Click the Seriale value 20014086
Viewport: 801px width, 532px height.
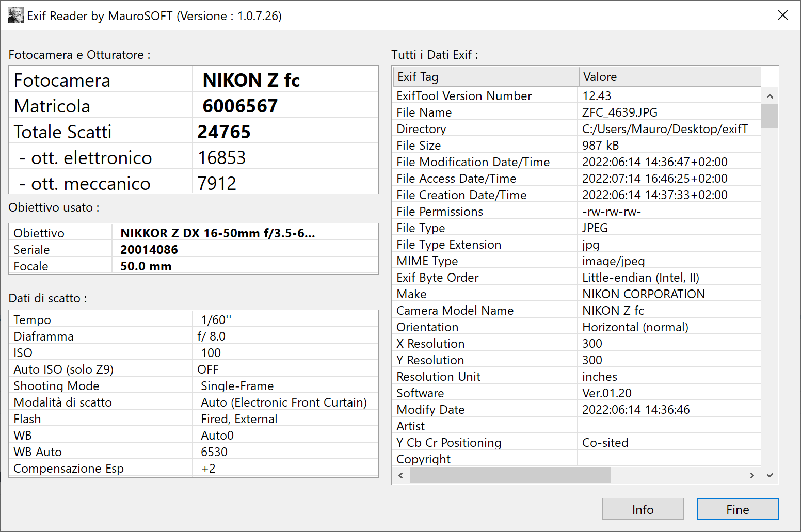click(149, 250)
